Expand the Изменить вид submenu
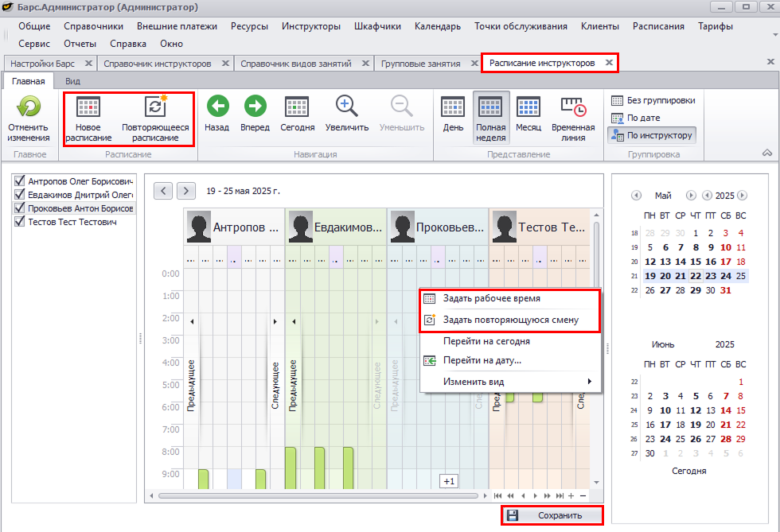This screenshot has width=780, height=532. pyautogui.click(x=510, y=382)
